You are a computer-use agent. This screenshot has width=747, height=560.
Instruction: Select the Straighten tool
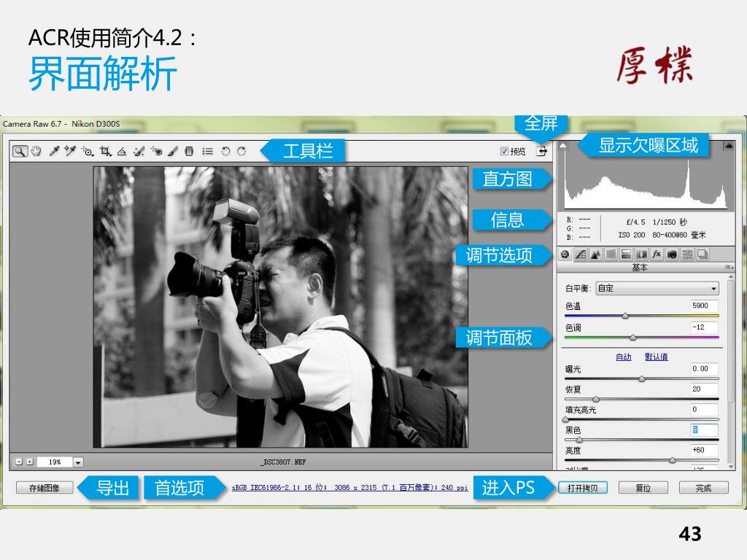click(122, 152)
